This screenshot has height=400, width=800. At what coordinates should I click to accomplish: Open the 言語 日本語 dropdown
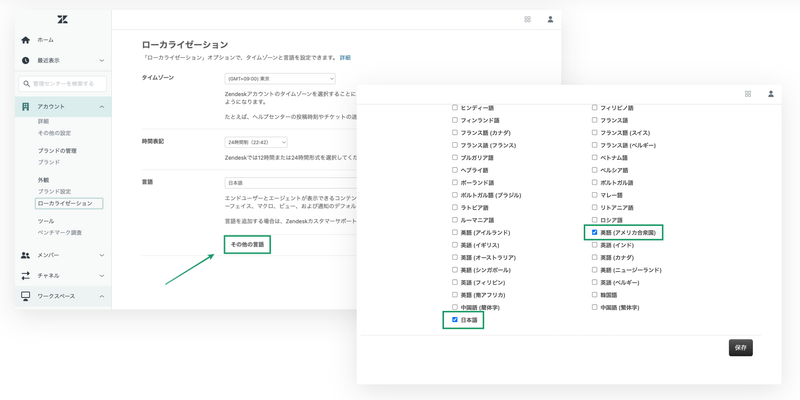[x=291, y=183]
